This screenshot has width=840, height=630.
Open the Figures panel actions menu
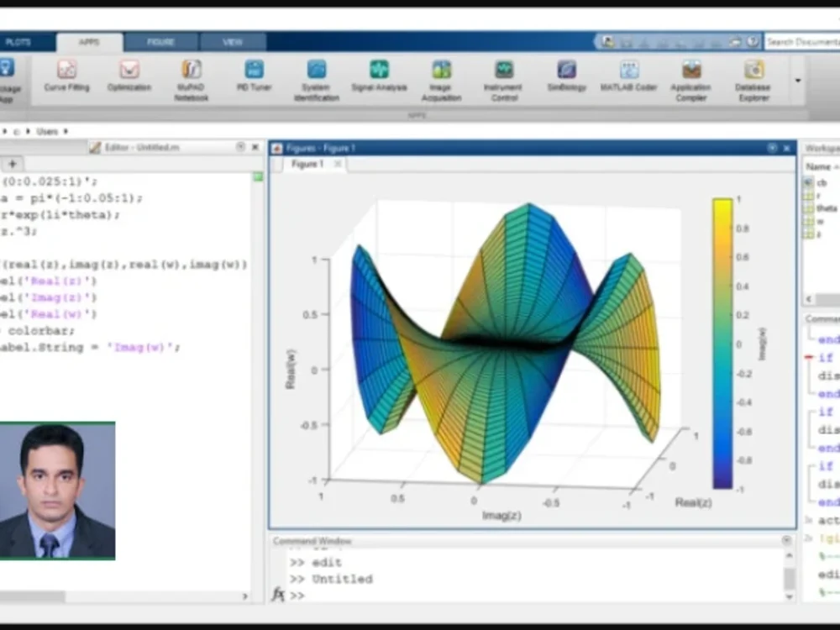[772, 148]
